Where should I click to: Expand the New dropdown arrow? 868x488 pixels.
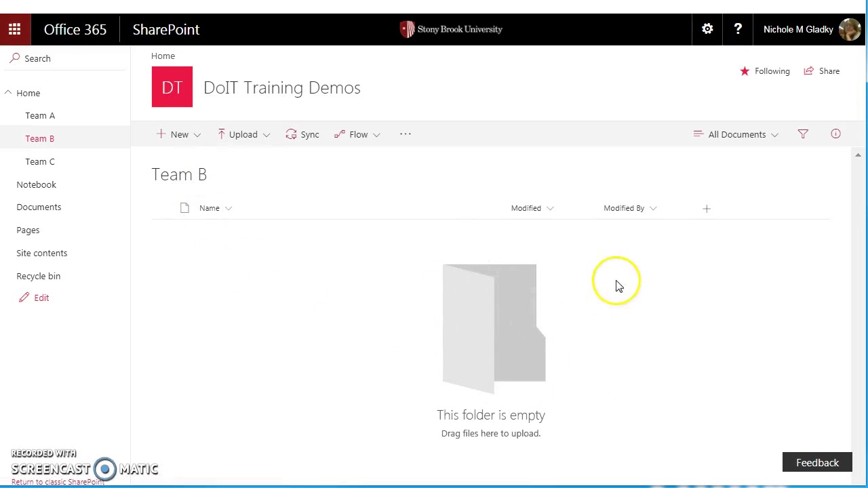[x=197, y=135]
